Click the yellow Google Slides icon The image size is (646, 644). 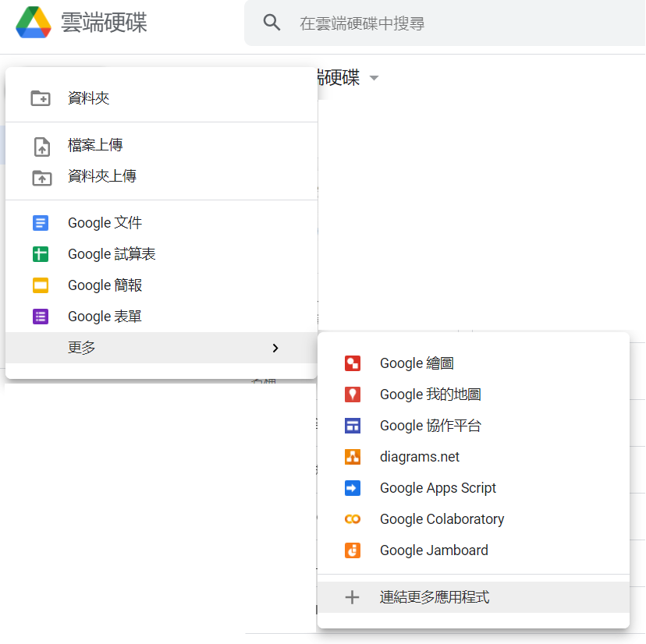pos(41,285)
